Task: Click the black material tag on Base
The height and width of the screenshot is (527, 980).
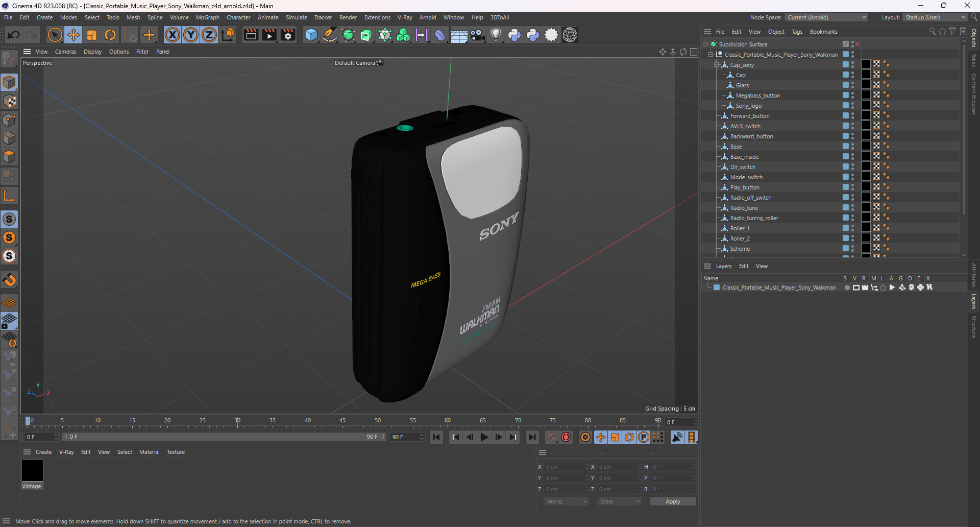Action: (866, 147)
